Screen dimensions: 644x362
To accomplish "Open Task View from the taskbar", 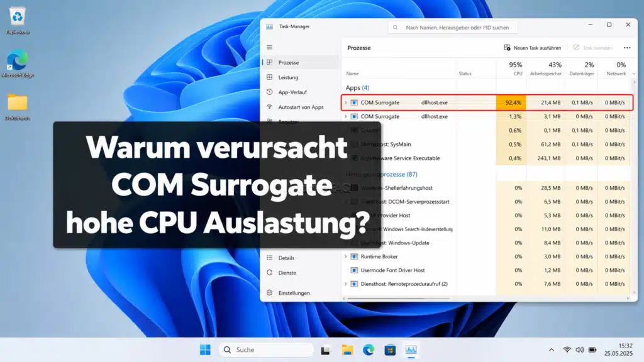I will [x=325, y=349].
